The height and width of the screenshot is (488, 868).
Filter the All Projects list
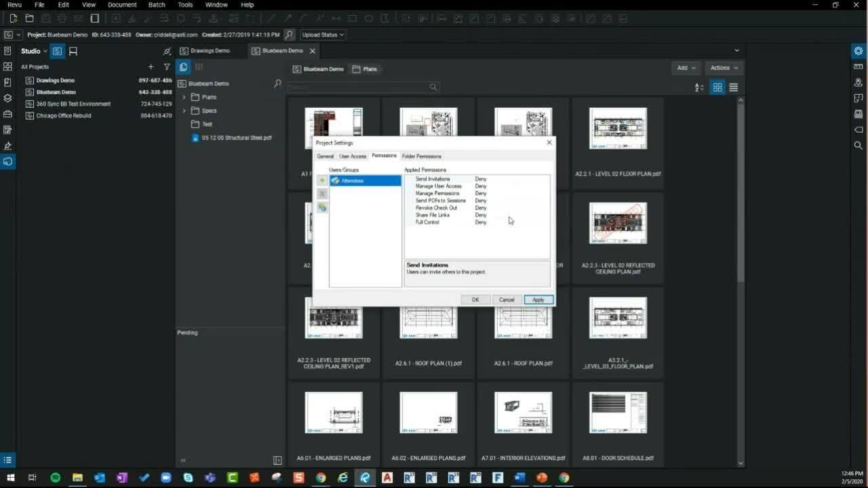167,67
